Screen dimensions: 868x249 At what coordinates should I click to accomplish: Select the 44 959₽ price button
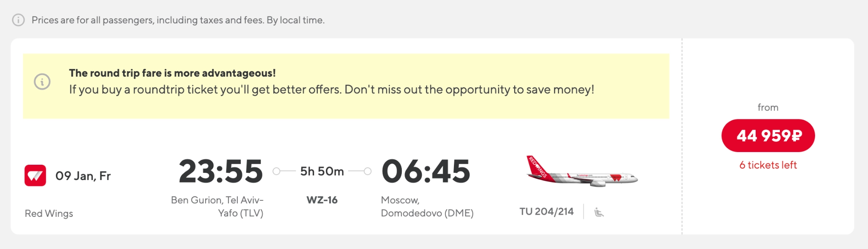coord(768,136)
